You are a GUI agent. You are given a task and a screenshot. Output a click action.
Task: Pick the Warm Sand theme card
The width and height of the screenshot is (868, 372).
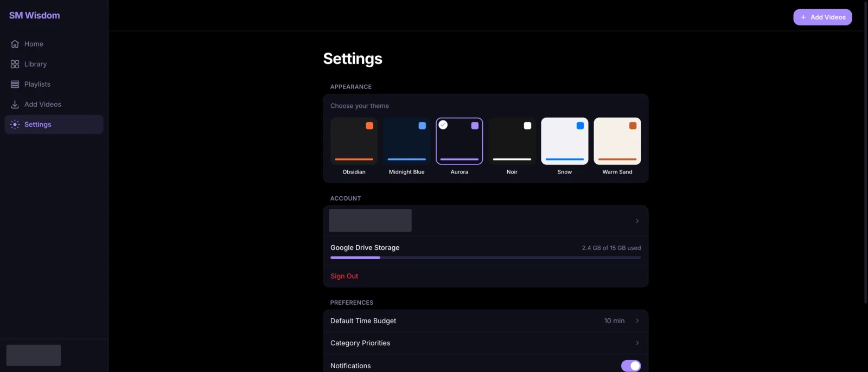pos(617,141)
